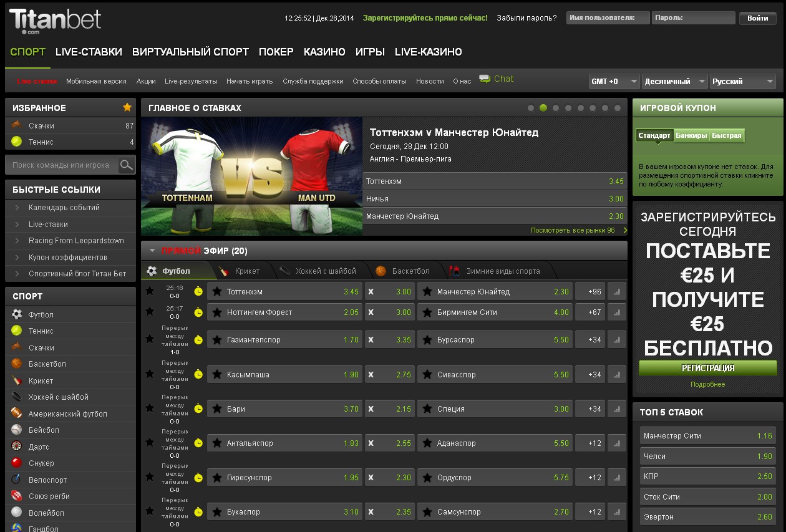The height and width of the screenshot is (532, 786).
Task: Expand the +34 markets for Бари match
Action: coord(590,409)
